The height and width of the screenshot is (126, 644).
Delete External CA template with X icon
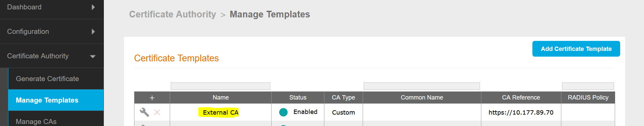tap(157, 112)
